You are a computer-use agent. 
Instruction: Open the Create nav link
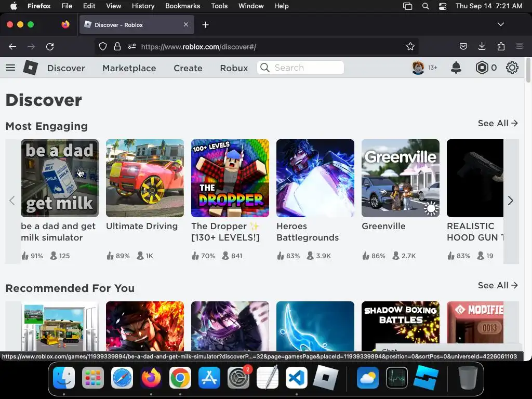point(188,68)
